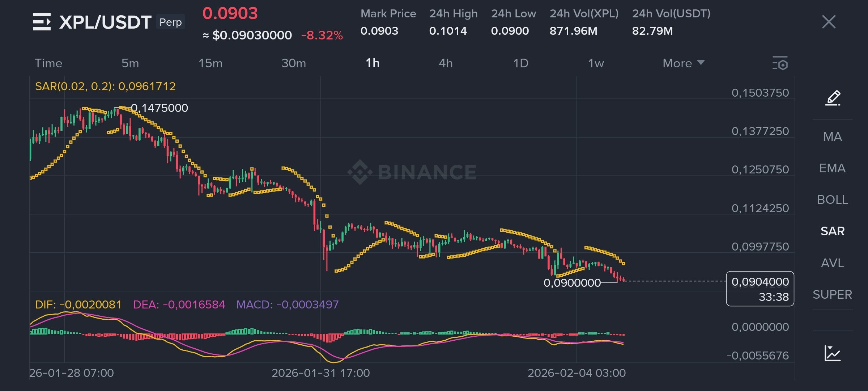Image resolution: width=868 pixels, height=391 pixels.
Task: Tap the Perp contract label
Action: pyautogui.click(x=170, y=22)
